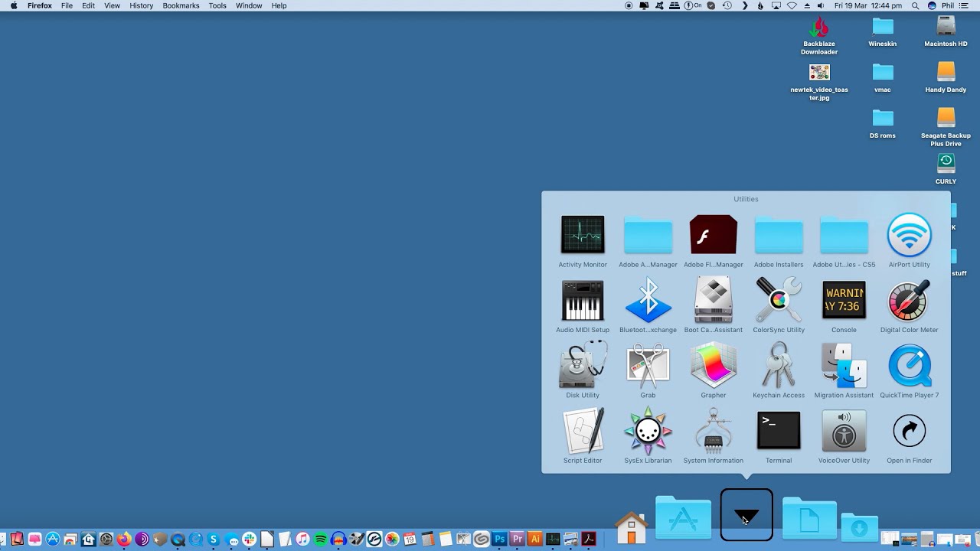
Task: Launch AirPort Utility
Action: (910, 234)
